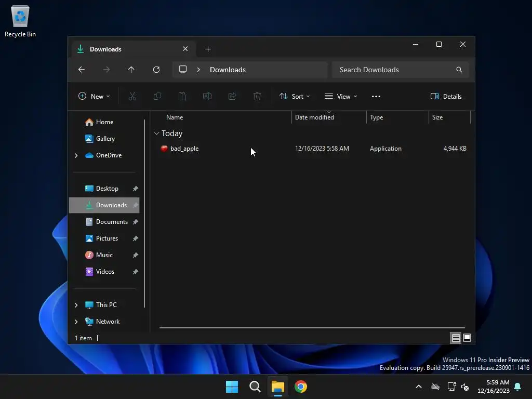Screen dimensions: 532x399
Task: Open the taskbar clock and date
Action: [494, 387]
